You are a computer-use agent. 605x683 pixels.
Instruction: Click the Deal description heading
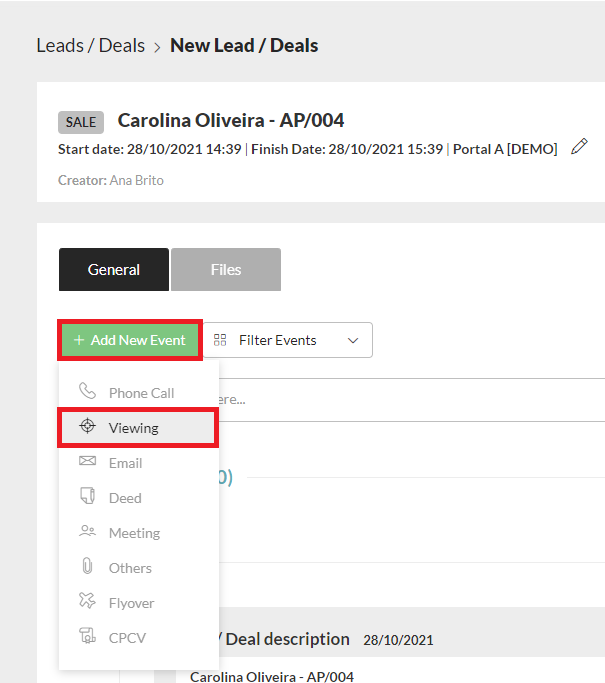tap(287, 639)
